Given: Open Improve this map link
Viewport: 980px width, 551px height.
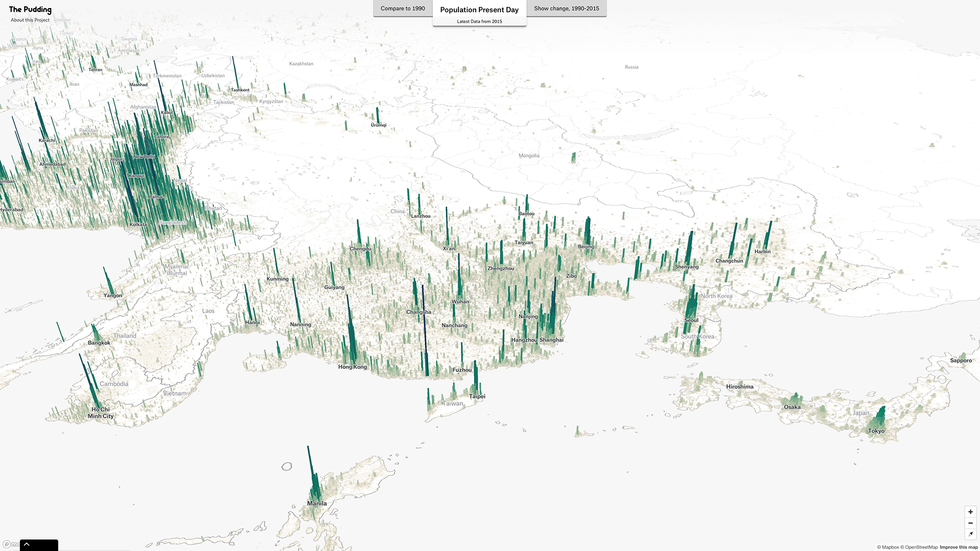Looking at the screenshot, I should pos(959,547).
